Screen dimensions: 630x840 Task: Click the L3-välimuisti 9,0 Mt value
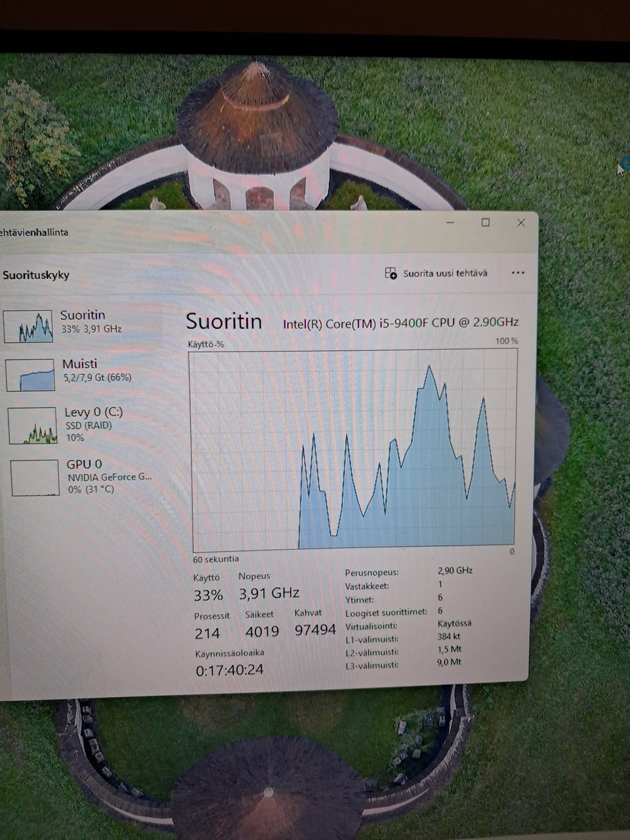(450, 662)
